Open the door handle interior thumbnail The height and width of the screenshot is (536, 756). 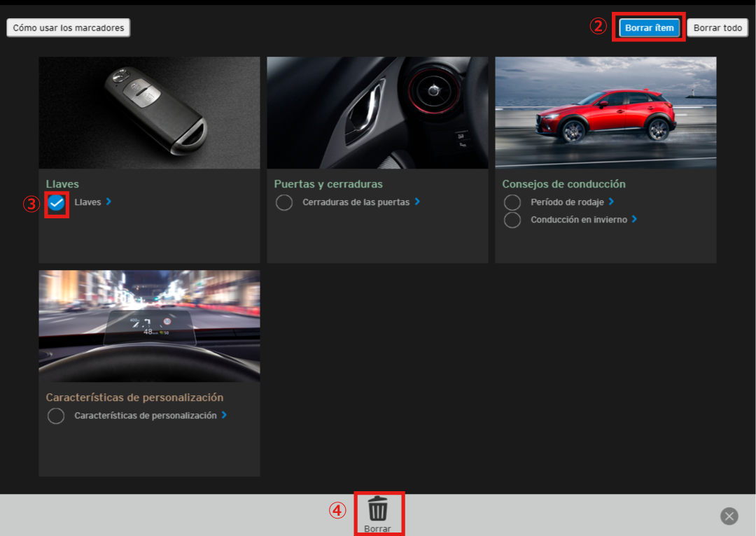[377, 113]
